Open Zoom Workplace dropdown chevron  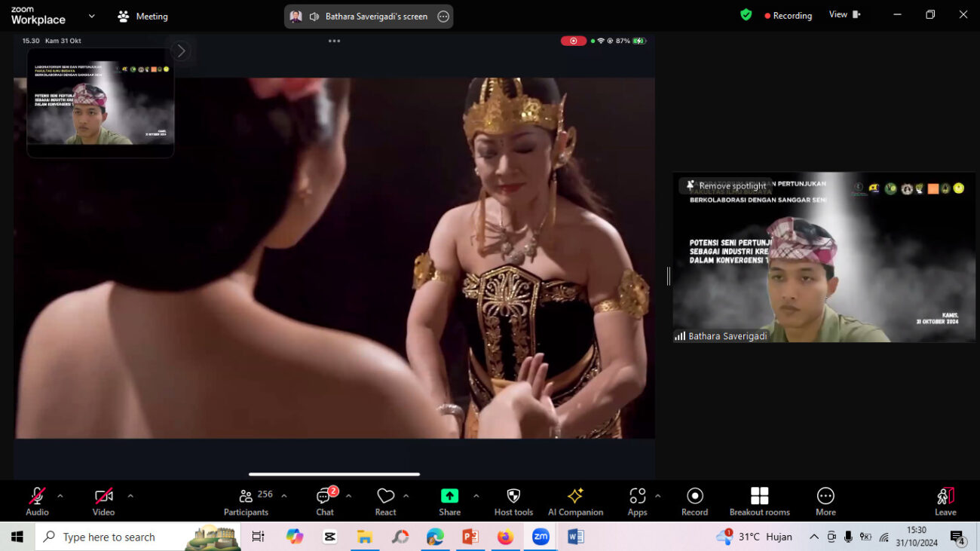[92, 16]
